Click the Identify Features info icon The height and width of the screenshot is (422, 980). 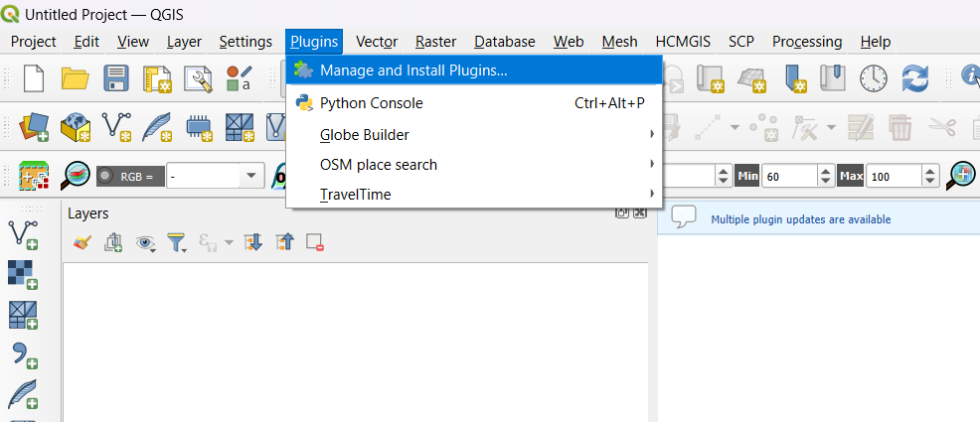tap(970, 76)
